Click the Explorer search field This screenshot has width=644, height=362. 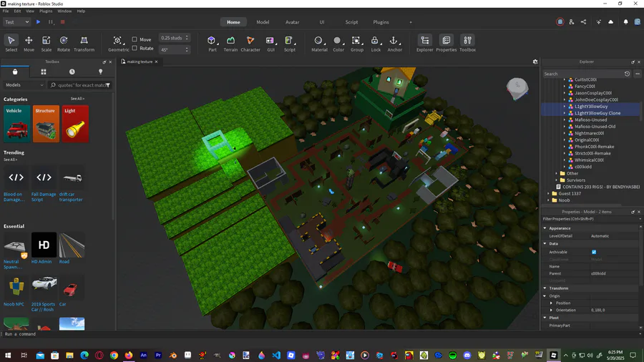(x=582, y=74)
